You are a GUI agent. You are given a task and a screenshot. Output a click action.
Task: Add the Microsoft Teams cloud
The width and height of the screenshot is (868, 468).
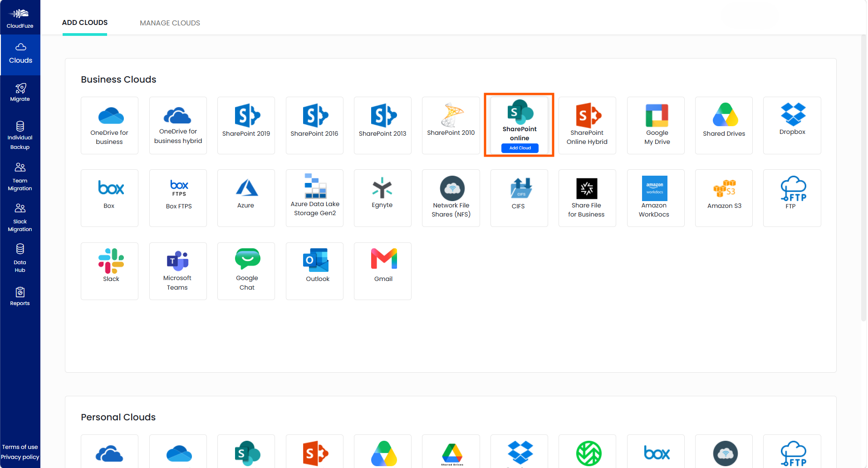[x=178, y=271]
